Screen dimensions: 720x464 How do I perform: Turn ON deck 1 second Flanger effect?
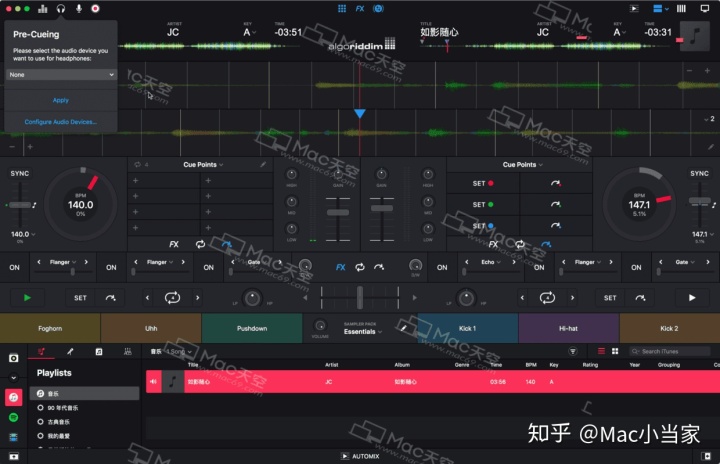(111, 267)
